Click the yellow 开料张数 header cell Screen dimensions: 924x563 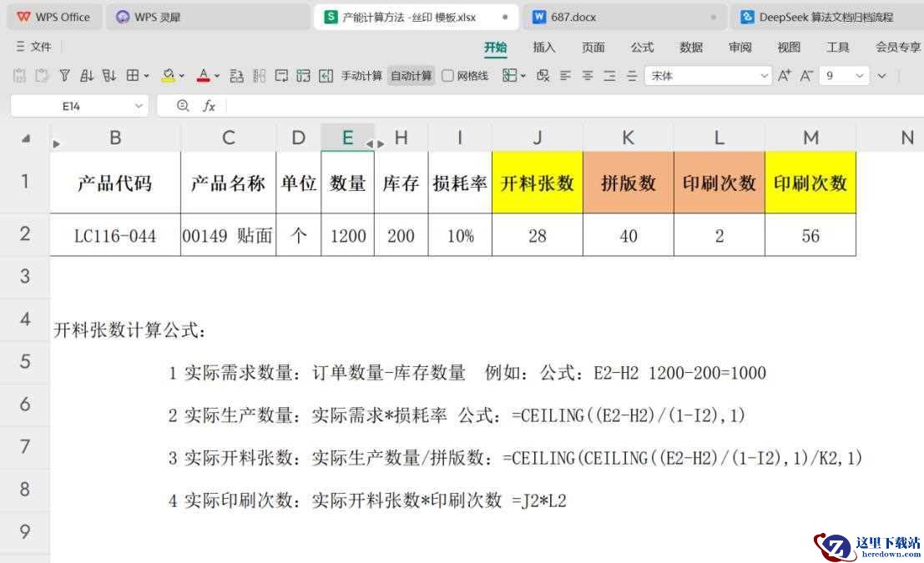pyautogui.click(x=538, y=183)
